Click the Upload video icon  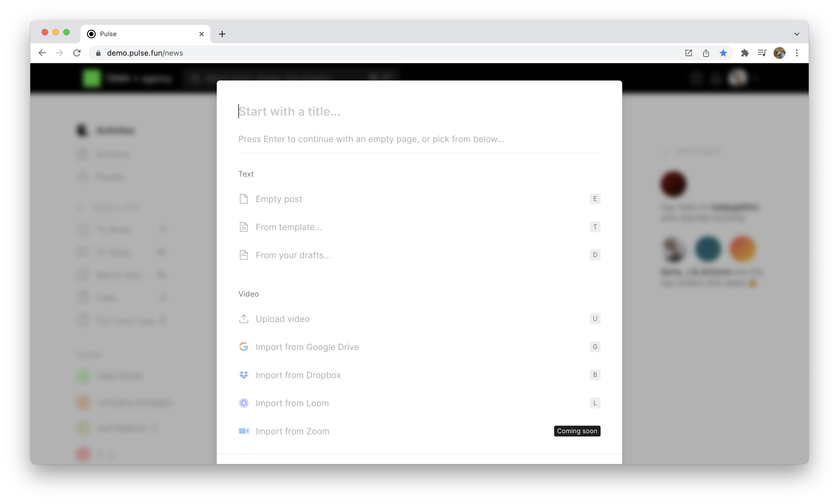pyautogui.click(x=243, y=318)
